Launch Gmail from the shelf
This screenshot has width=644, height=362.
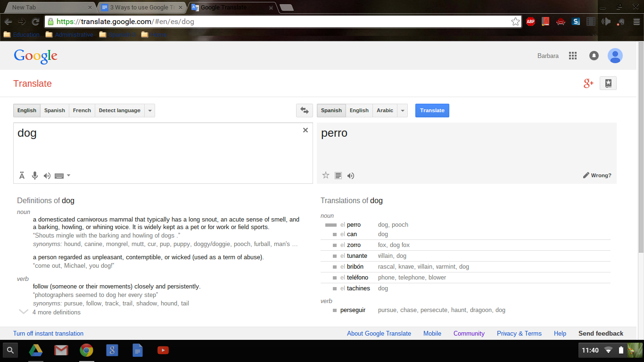pyautogui.click(x=61, y=350)
